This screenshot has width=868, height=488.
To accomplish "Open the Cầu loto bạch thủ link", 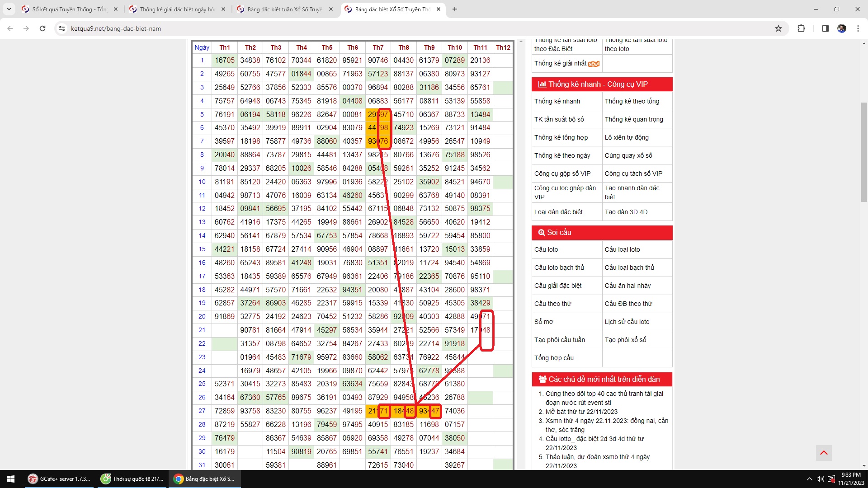I will coord(559,267).
